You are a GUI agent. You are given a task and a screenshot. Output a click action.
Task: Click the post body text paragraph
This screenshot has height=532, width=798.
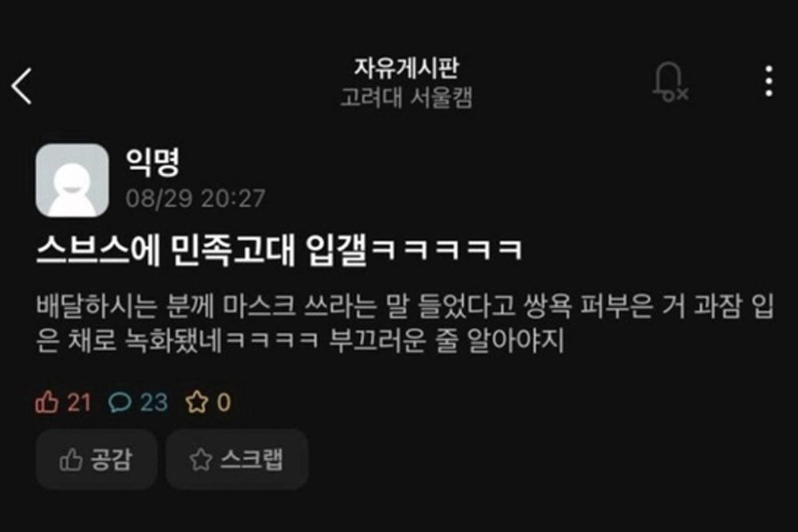coord(405,326)
